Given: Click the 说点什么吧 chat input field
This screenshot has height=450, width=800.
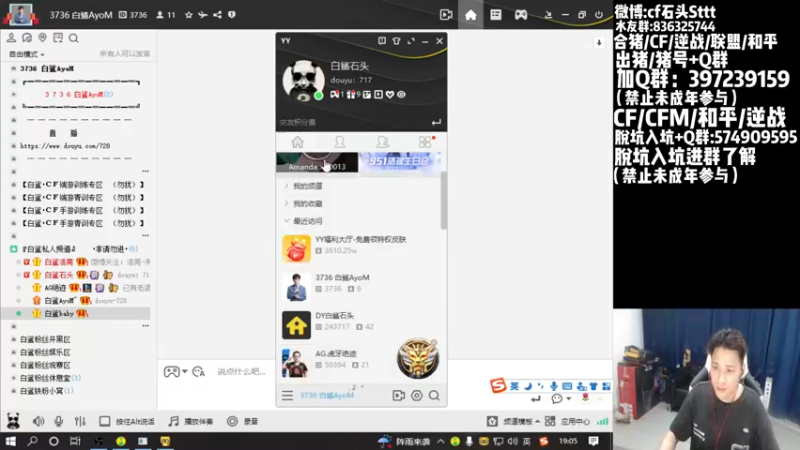Looking at the screenshot, I should (241, 371).
